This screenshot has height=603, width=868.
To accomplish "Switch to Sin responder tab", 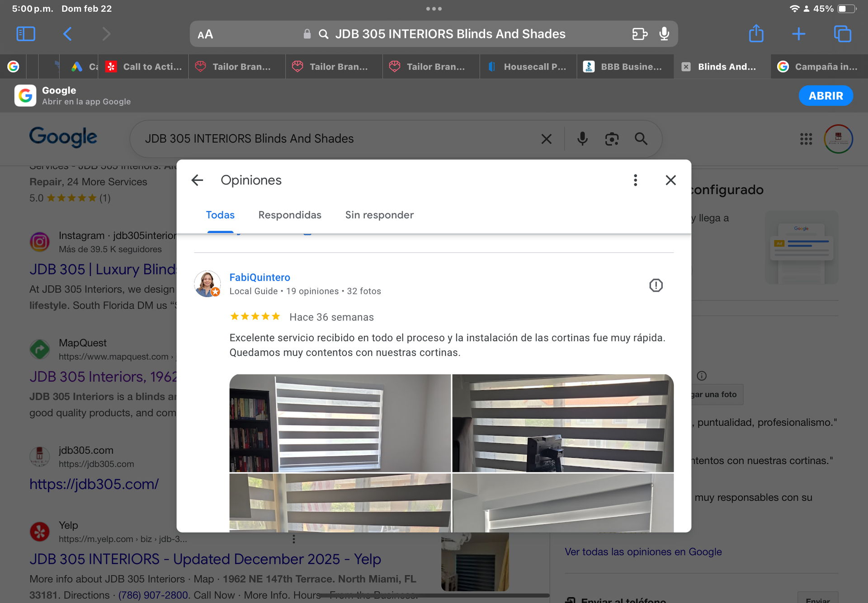I will click(379, 215).
